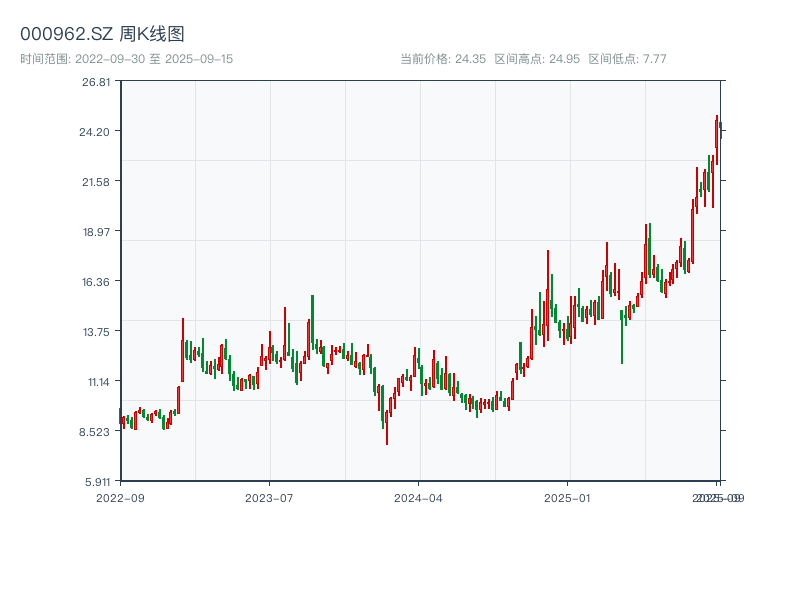Image resolution: width=800 pixels, height=600 pixels.
Task: Click the 26.81 tick on the price axis
Action: (x=96, y=82)
